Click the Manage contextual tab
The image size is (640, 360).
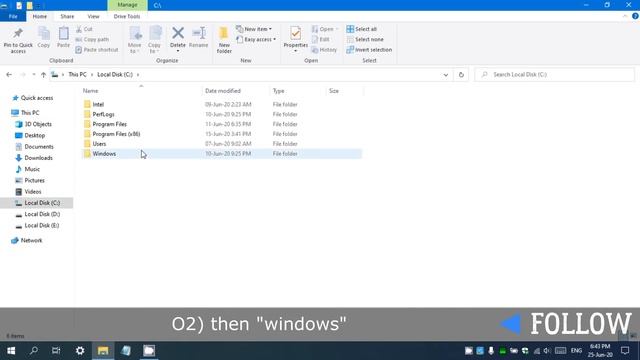click(127, 5)
